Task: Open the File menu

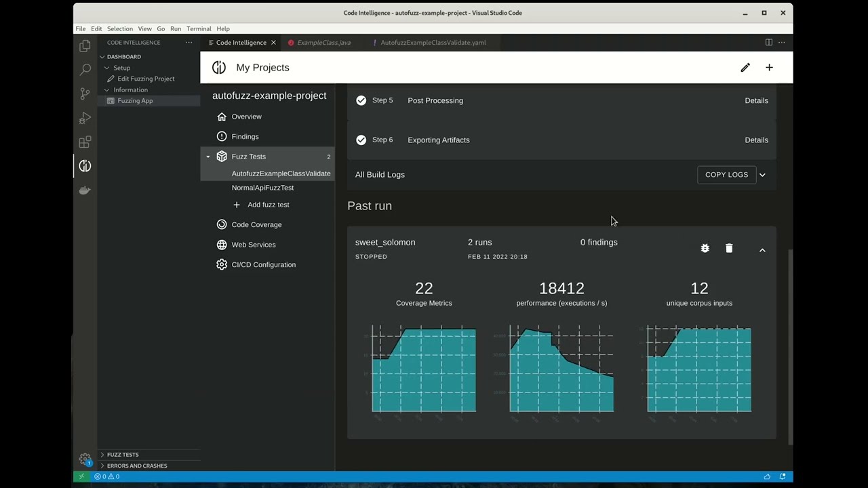Action: click(x=81, y=28)
